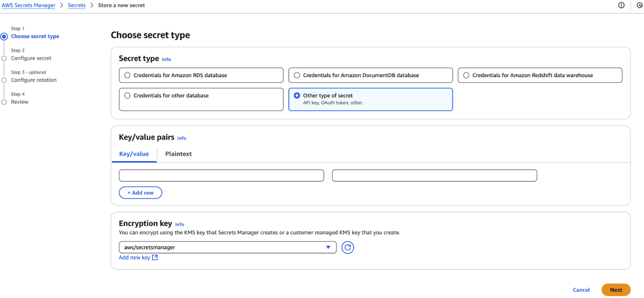Click 'Store a new secret' breadcrumb text
Viewport: 644px width, 298px height.
point(121,5)
